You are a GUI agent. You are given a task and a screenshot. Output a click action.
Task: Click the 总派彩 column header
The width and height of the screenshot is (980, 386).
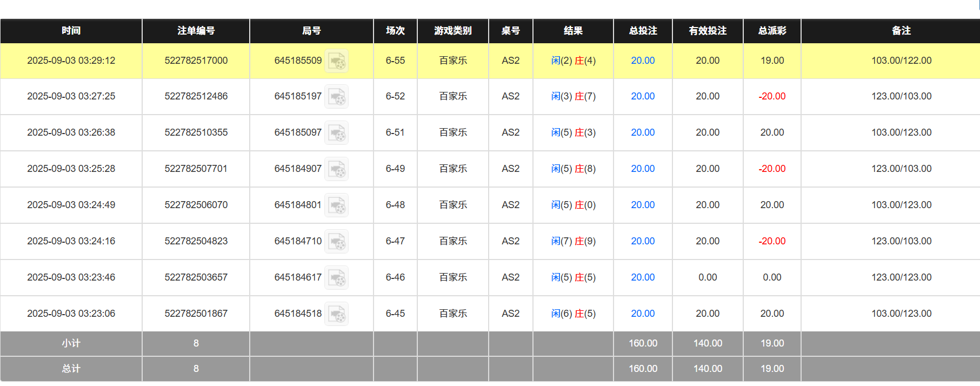(x=772, y=31)
